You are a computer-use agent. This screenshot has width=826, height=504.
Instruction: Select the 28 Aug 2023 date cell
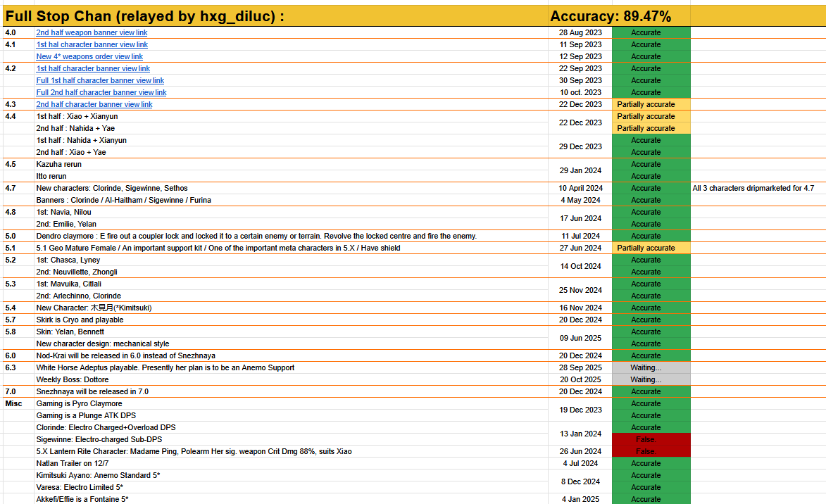click(580, 32)
